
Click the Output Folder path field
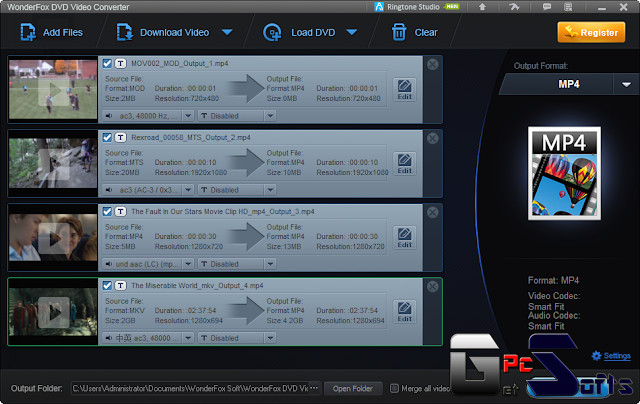(190, 388)
